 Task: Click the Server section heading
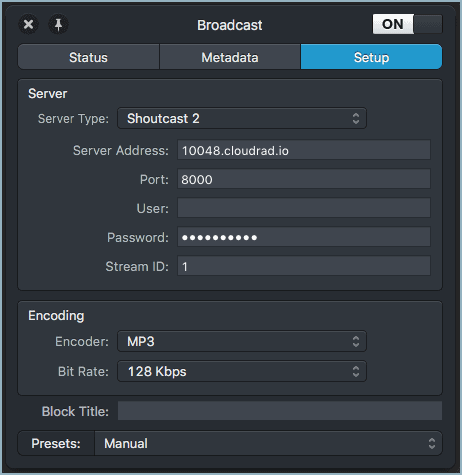tap(48, 94)
